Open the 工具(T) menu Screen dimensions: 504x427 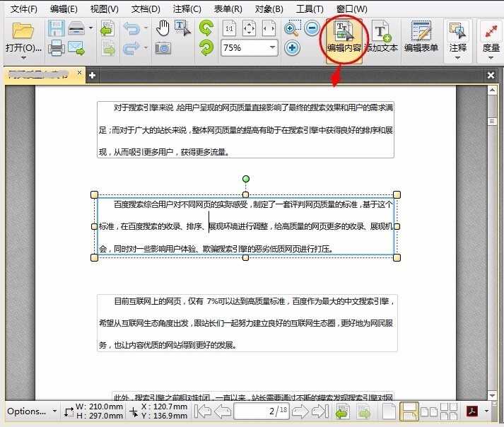tap(309, 9)
